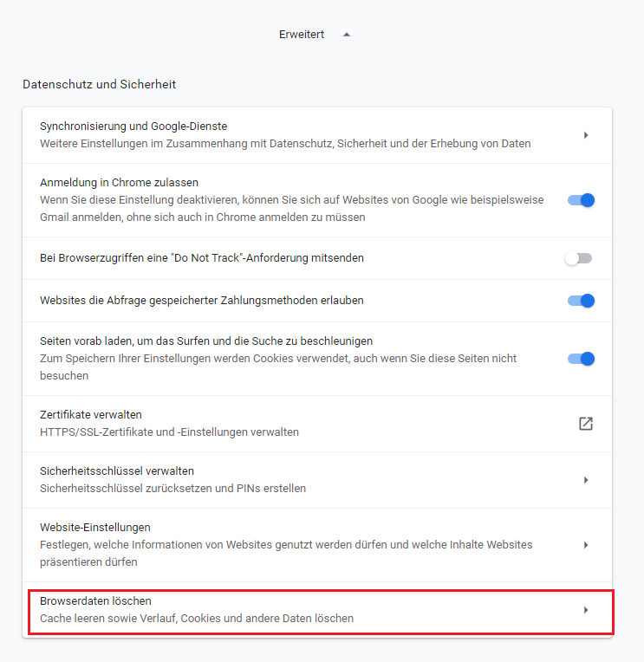Click Browserdaten löschen title
This screenshot has width=644, height=662.
point(95,600)
